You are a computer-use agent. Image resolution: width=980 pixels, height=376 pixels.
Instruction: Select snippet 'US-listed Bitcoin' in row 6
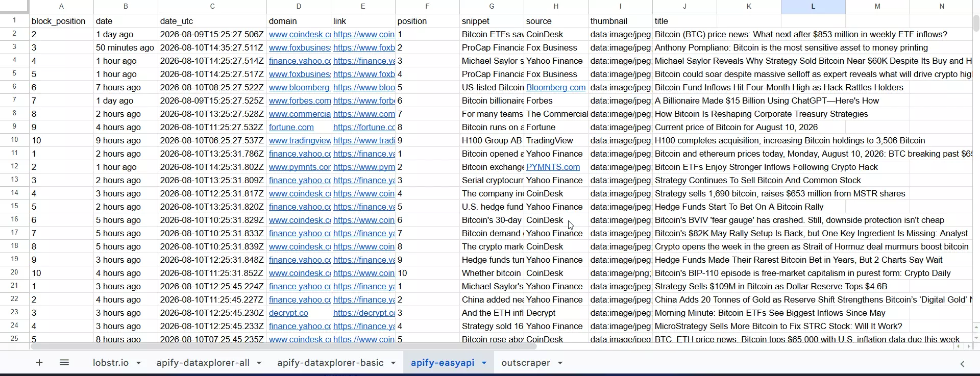492,87
